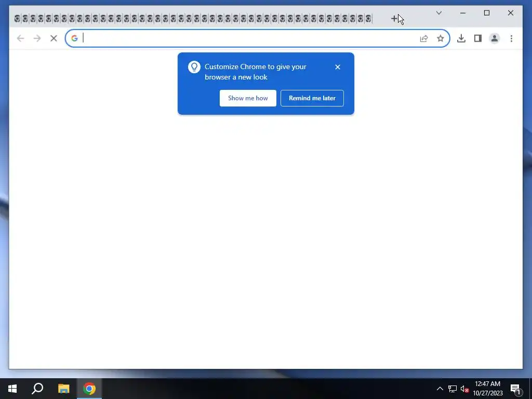
Task: Click the Show me how button
Action: pyautogui.click(x=248, y=98)
